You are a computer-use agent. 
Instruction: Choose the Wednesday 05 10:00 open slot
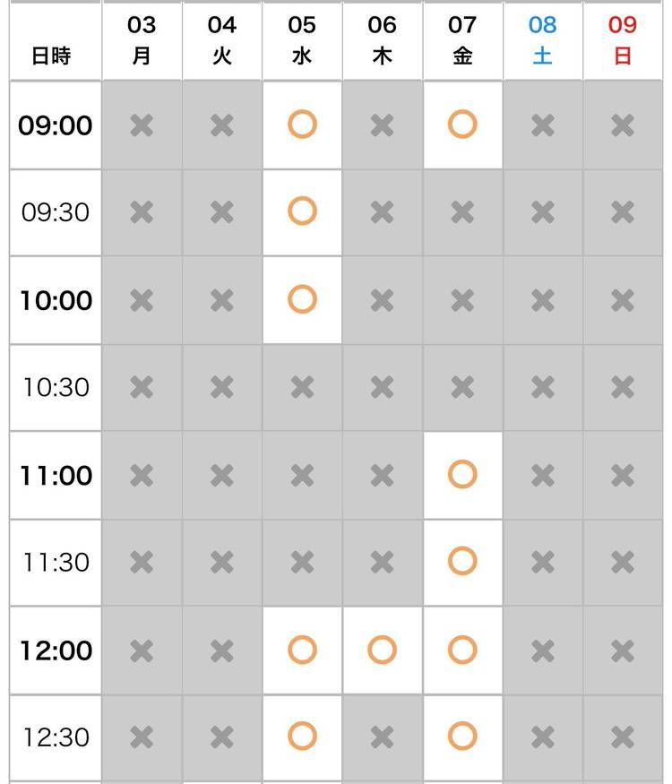click(302, 299)
